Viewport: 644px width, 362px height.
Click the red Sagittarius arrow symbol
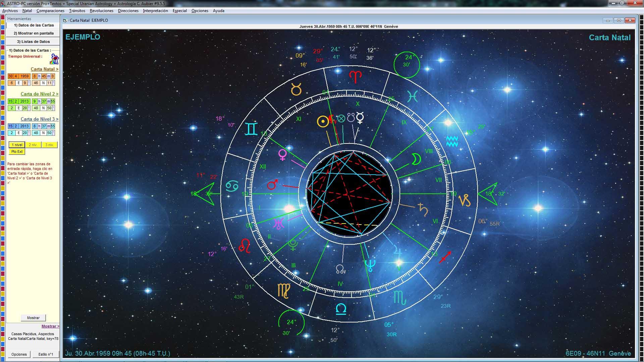point(445,257)
